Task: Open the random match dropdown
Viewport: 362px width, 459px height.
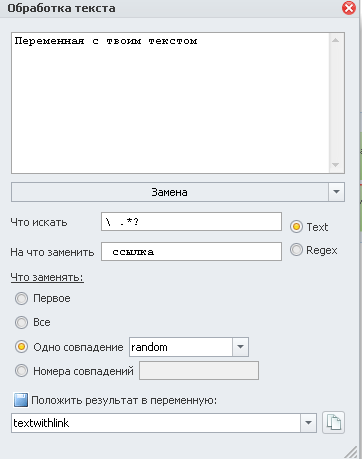Action: [x=240, y=347]
